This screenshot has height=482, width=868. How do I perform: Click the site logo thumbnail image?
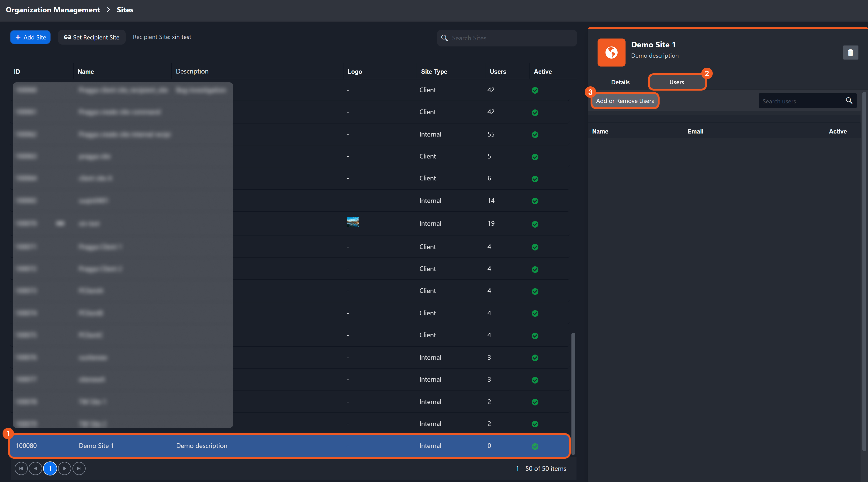353,222
